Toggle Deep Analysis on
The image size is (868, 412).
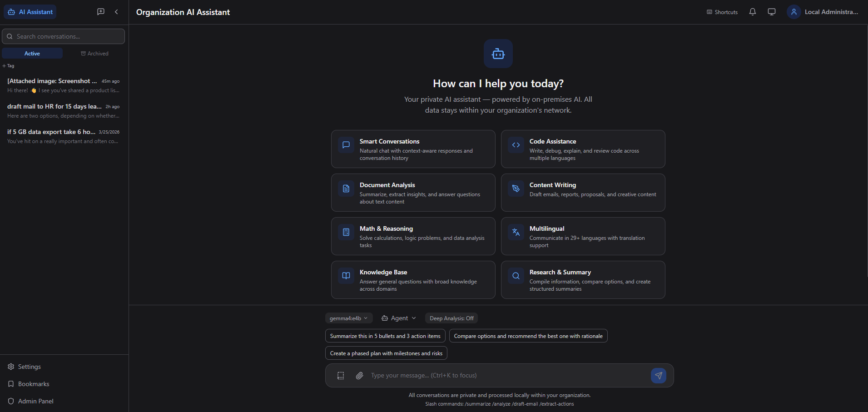click(451, 318)
